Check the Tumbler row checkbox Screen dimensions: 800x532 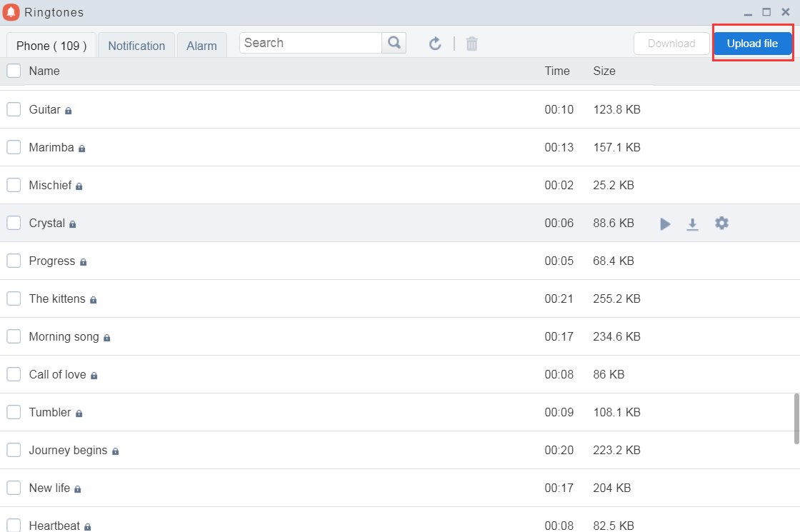[x=14, y=411]
